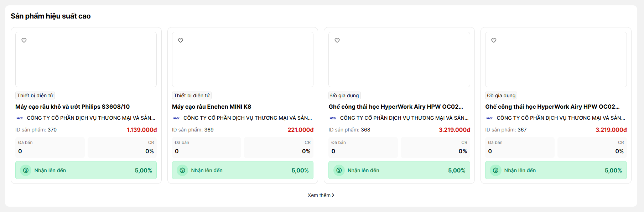Select Đồ gia dụng tag on product 368 card
Viewport: 644px width, 212px height.
[x=344, y=95]
